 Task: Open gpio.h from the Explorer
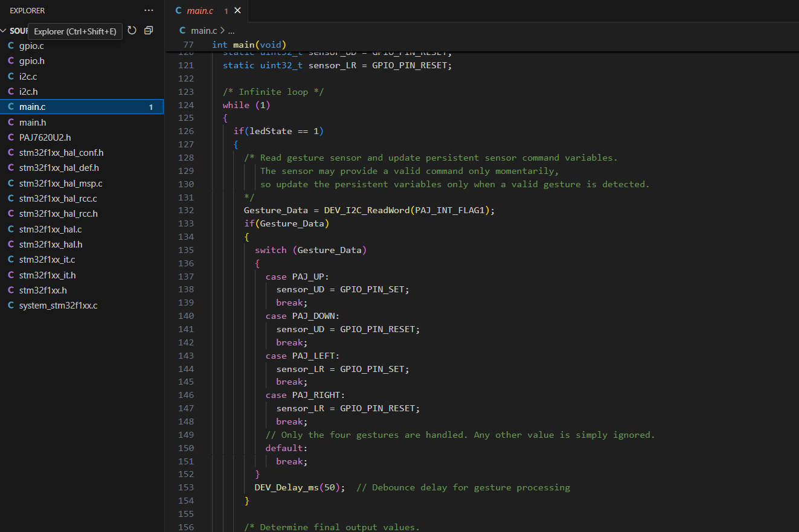[32, 61]
